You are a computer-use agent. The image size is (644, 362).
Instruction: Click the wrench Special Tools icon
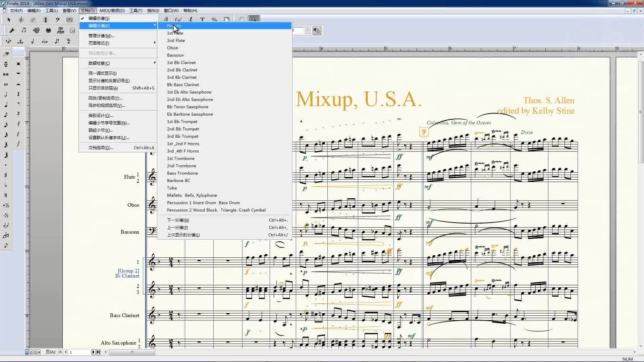pyautogui.click(x=12, y=31)
